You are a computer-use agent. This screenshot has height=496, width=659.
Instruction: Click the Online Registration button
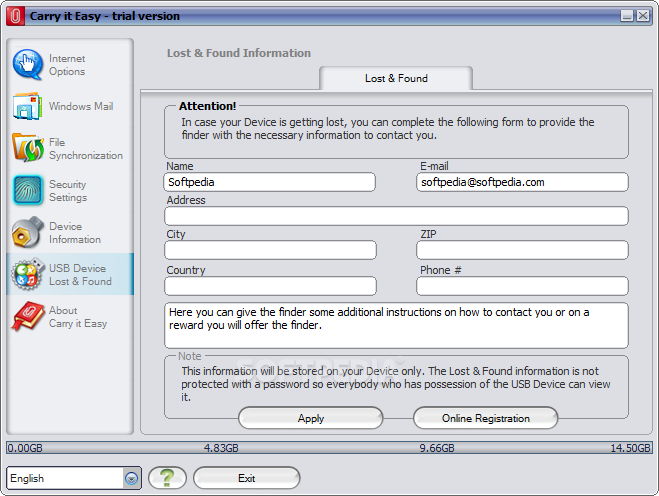485,418
